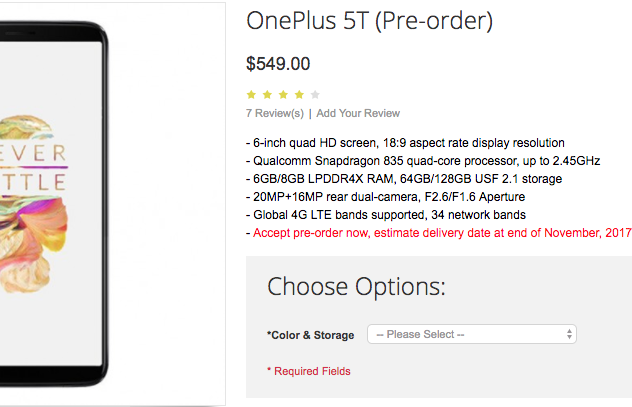Click the Add Your Review link
The image size is (632, 407).
click(x=358, y=113)
